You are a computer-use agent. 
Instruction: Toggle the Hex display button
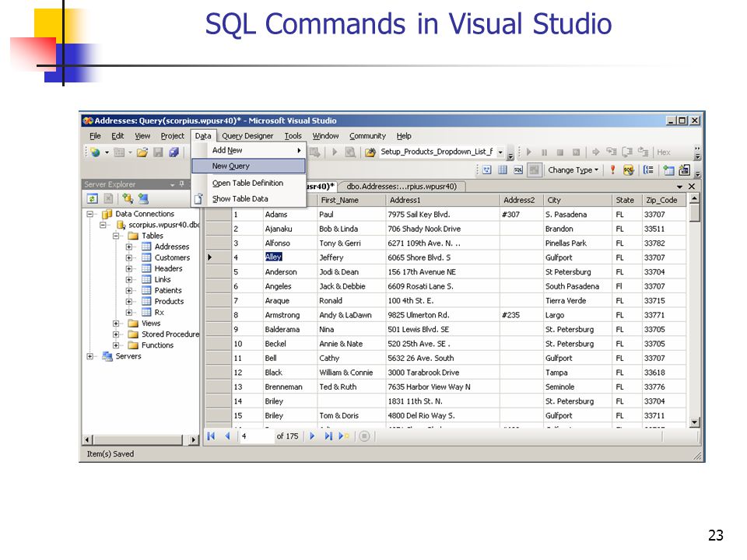664,152
